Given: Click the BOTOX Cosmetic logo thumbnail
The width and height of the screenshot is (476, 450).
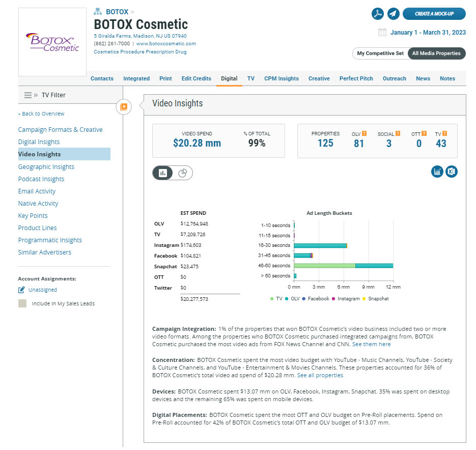Looking at the screenshot, I should (x=52, y=42).
